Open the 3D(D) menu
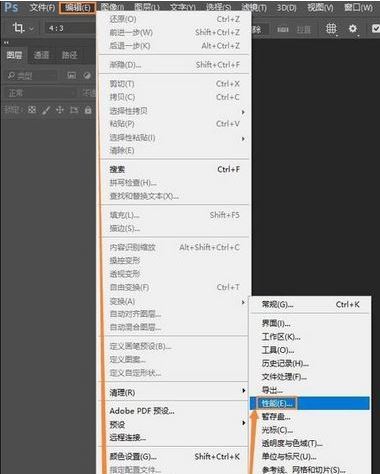The width and height of the screenshot is (380, 474). (x=286, y=7)
